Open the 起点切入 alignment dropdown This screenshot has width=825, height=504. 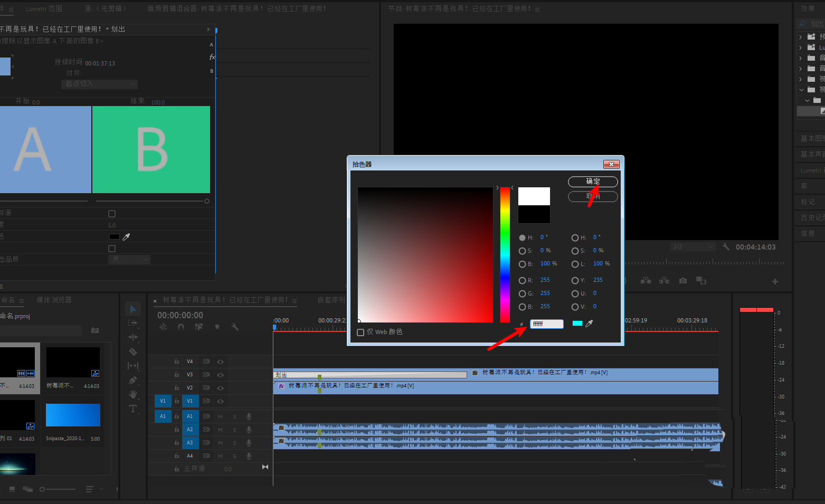pyautogui.click(x=99, y=84)
